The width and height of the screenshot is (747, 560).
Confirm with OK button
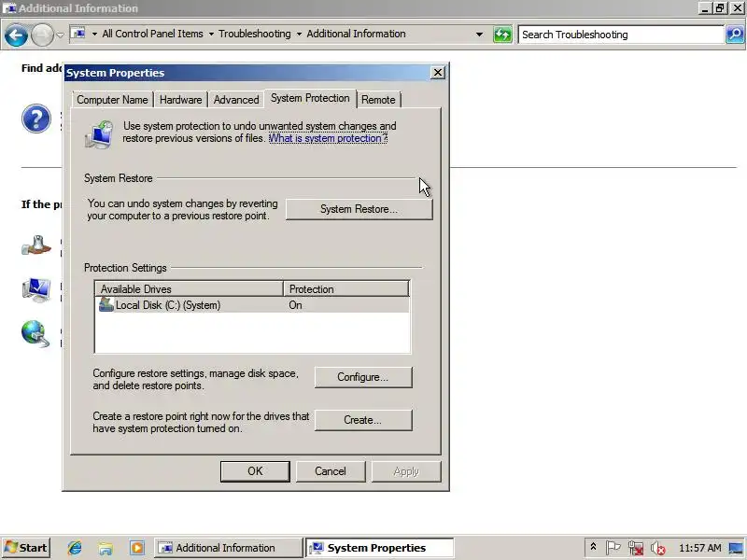point(255,471)
